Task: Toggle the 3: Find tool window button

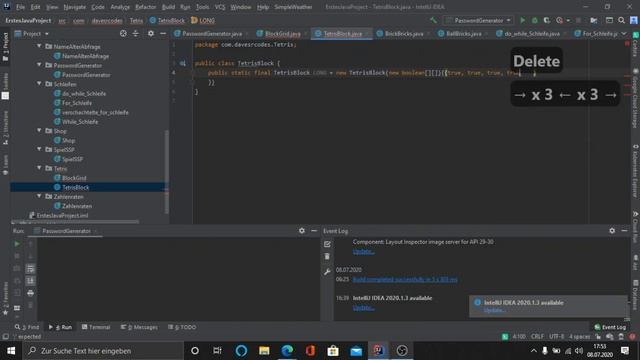Action: click(27, 327)
